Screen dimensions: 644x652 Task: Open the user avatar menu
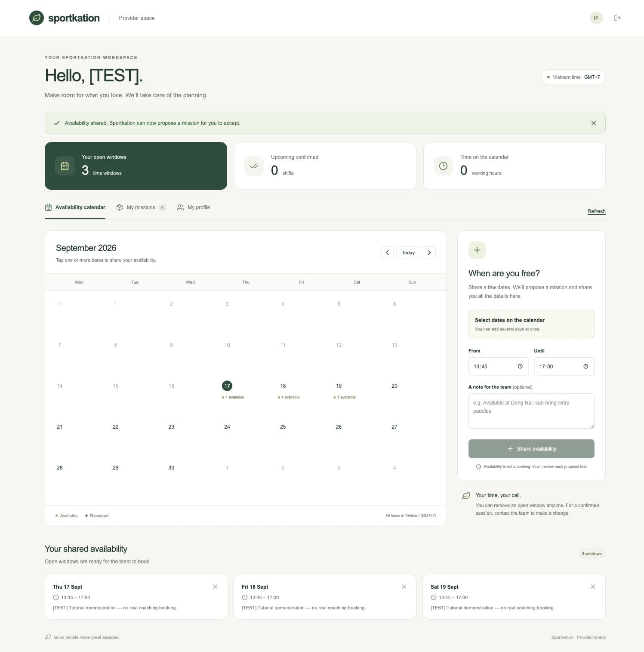pyautogui.click(x=596, y=18)
